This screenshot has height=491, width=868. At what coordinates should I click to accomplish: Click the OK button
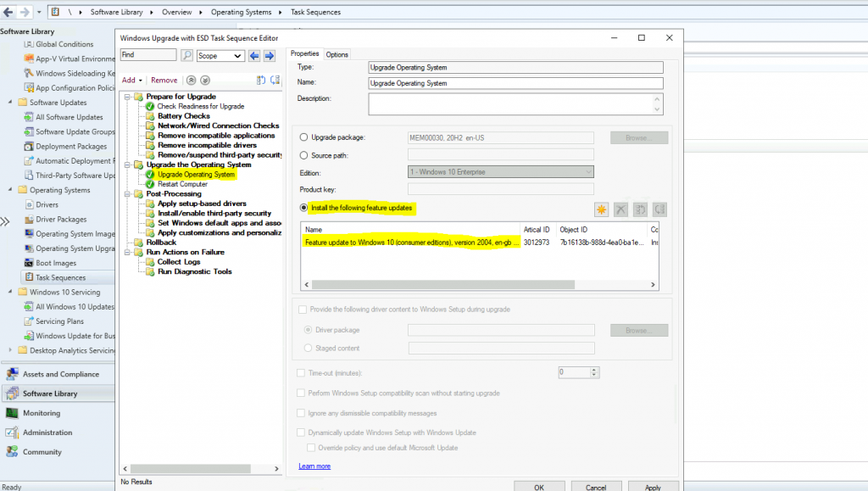point(539,487)
